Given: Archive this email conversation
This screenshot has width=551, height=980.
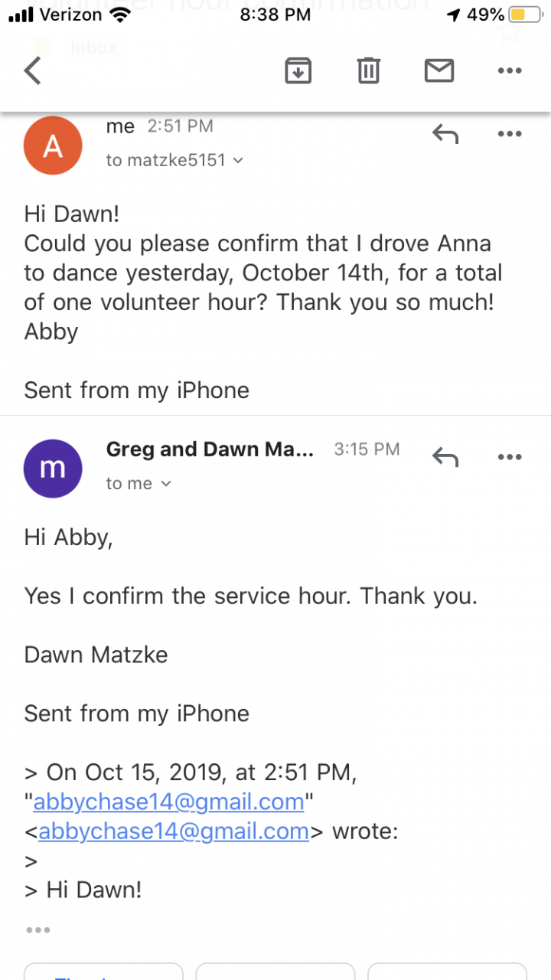Looking at the screenshot, I should (x=298, y=70).
